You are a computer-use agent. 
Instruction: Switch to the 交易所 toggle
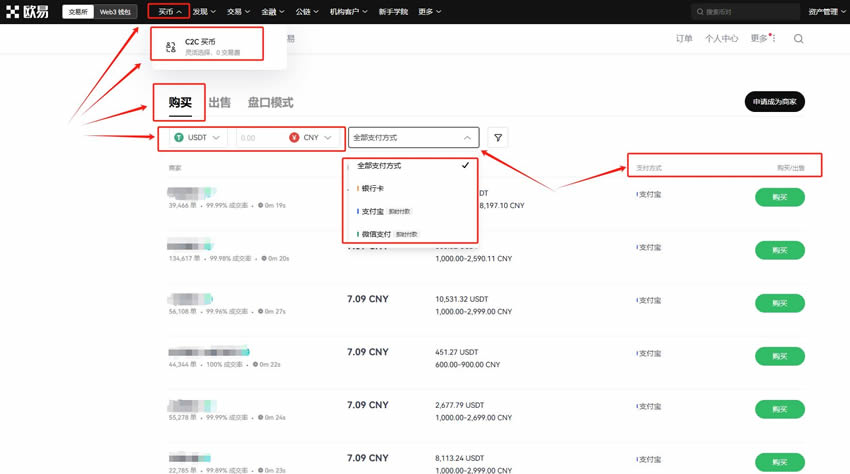[x=78, y=12]
